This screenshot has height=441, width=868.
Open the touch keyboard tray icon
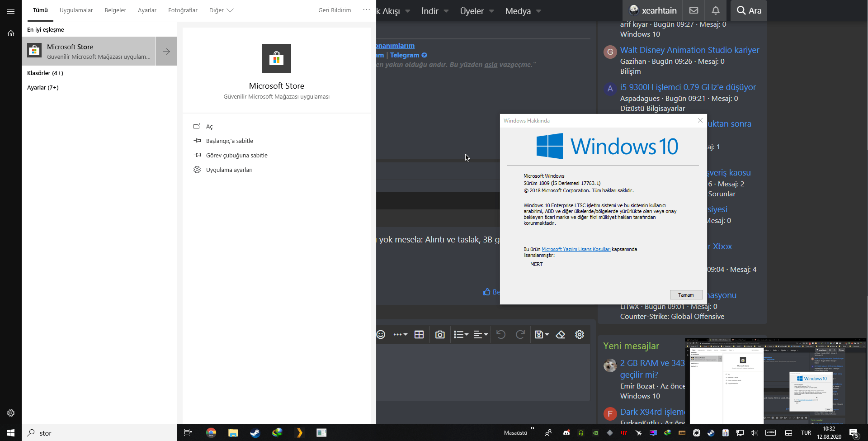coord(771,433)
